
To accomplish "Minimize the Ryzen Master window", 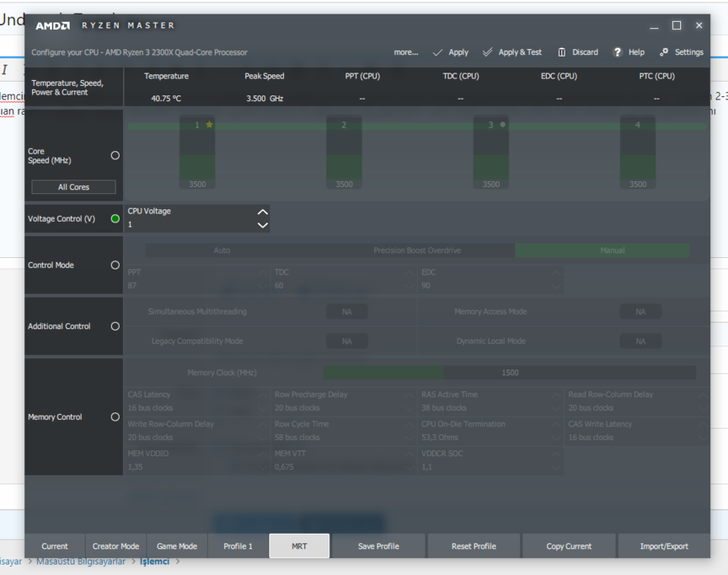I will pyautogui.click(x=654, y=26).
